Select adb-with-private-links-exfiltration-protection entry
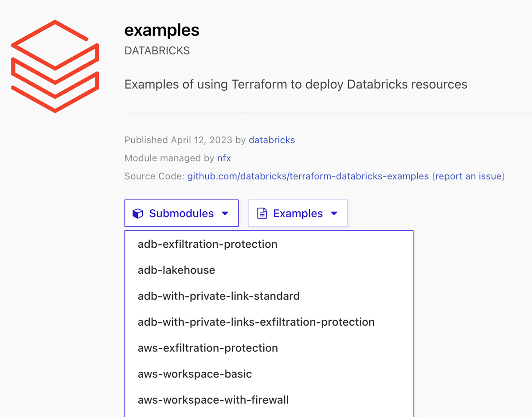 (256, 322)
